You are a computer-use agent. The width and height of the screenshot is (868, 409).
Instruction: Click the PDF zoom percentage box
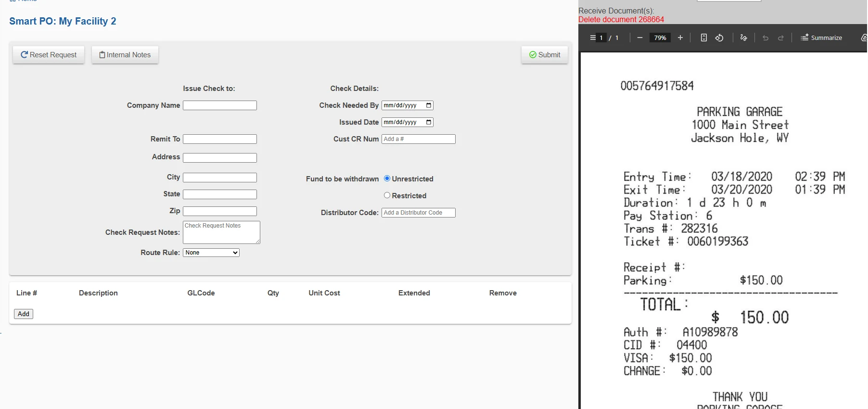[660, 38]
